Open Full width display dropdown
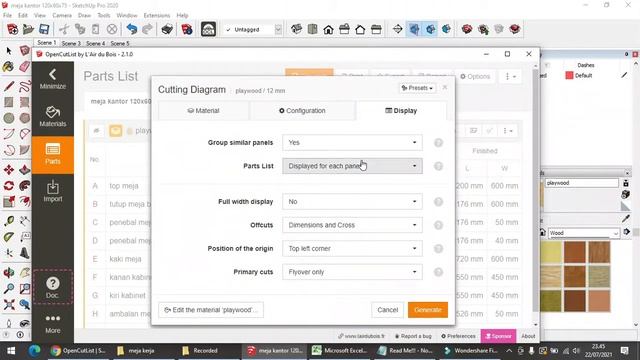Image resolution: width=640 pixels, height=360 pixels. click(x=352, y=202)
